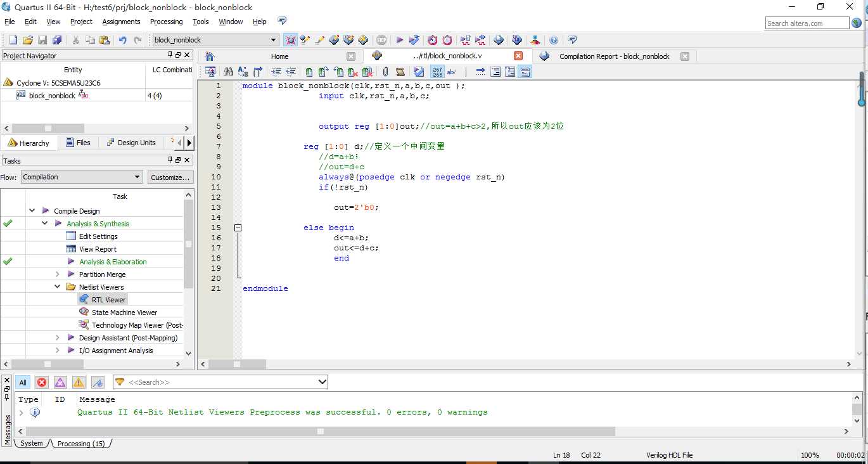Screen dimensions: 868x464
Task: Open the Assignments menu
Action: point(121,22)
